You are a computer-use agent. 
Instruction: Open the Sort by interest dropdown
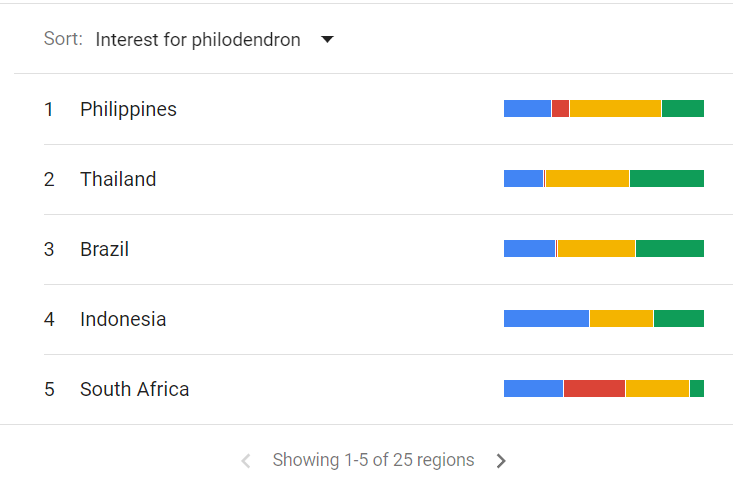(198, 40)
